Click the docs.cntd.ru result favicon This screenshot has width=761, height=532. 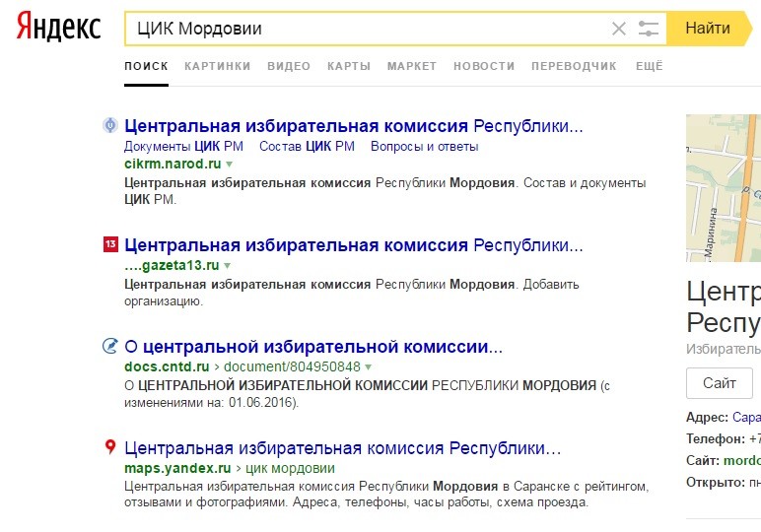tap(110, 346)
